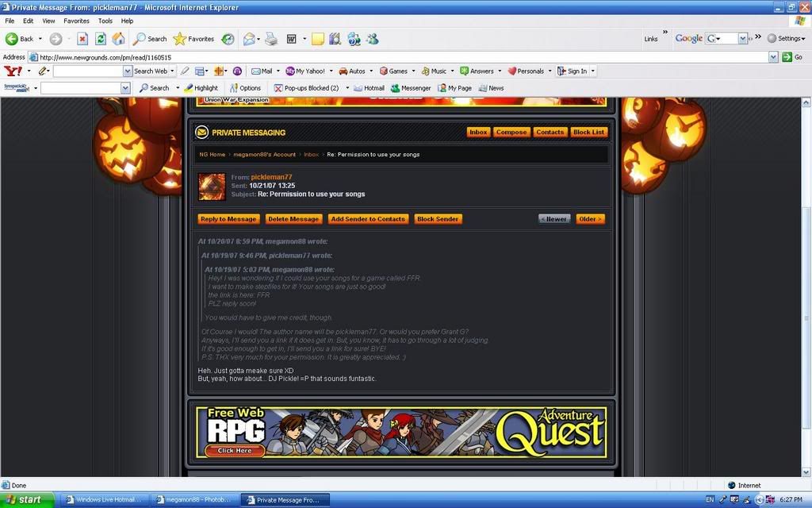
Task: Open the Favorites menu
Action: [x=76, y=21]
